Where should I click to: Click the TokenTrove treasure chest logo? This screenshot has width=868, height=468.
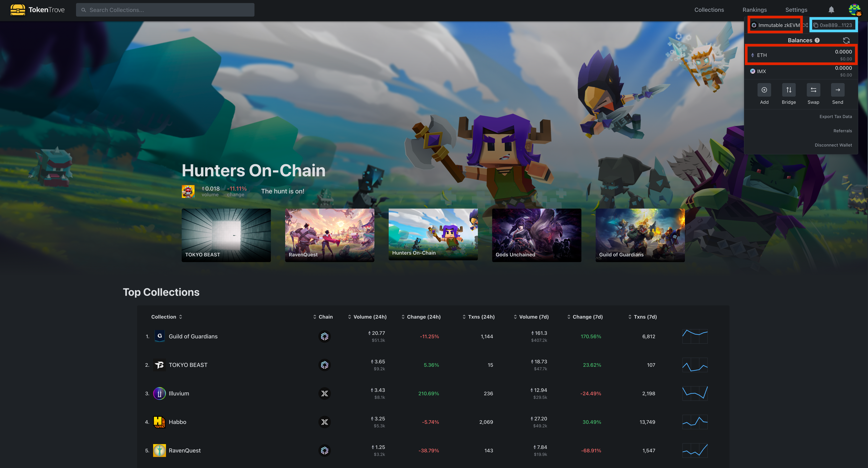[x=18, y=10]
